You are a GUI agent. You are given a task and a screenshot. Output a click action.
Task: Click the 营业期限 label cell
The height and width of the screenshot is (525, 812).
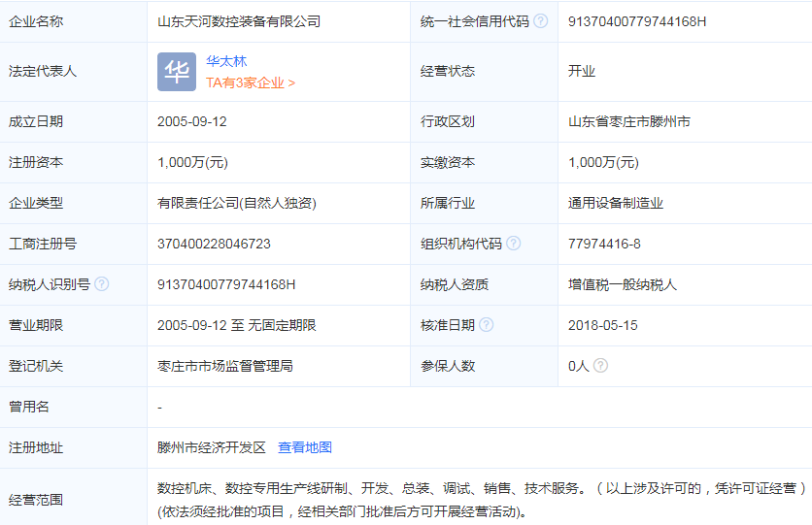coord(74,325)
